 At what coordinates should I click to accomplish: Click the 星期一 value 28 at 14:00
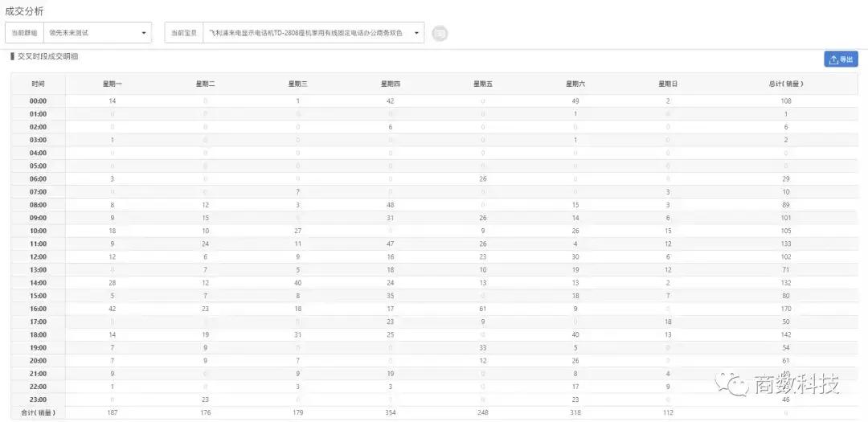click(x=113, y=283)
